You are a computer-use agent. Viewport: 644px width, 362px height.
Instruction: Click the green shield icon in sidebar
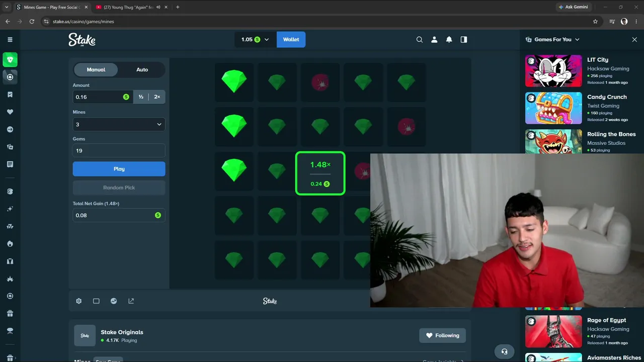click(10, 60)
